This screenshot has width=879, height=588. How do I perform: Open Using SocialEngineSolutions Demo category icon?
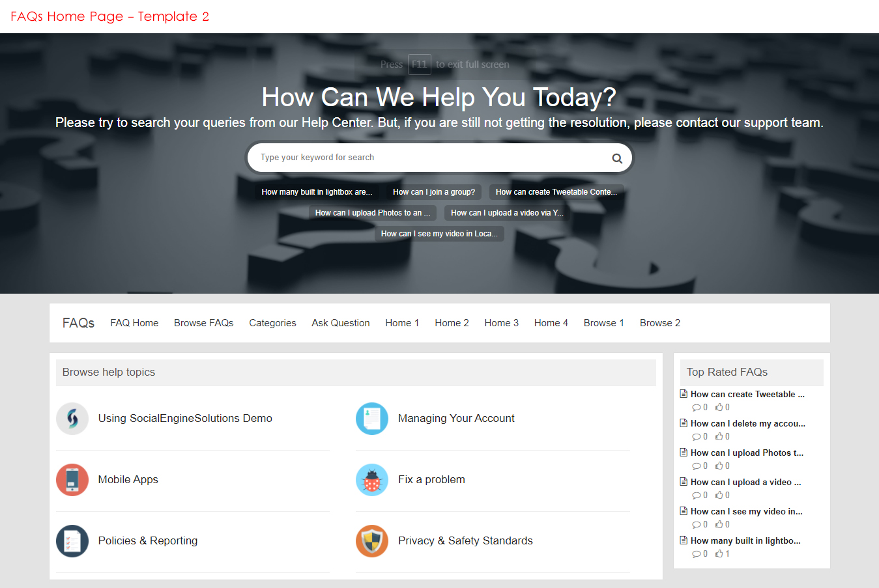point(72,419)
